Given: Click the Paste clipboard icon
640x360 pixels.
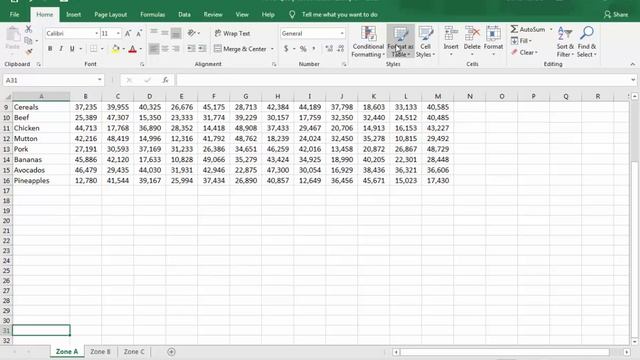Looking at the screenshot, I should (x=13, y=35).
